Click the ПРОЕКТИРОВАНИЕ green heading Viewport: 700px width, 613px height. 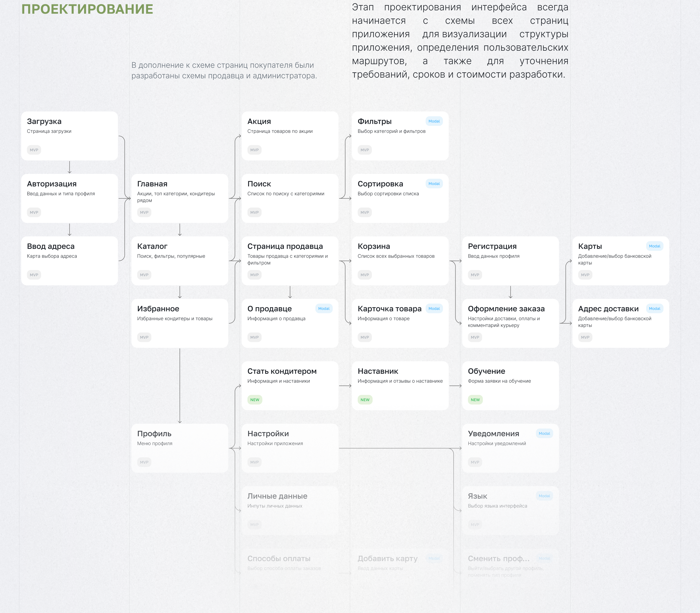point(87,9)
